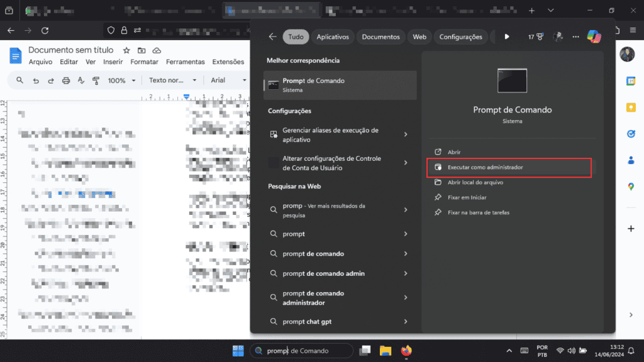Screen dimensions: 644x362
Task: Open the move to folder icon
Action: coord(142,50)
